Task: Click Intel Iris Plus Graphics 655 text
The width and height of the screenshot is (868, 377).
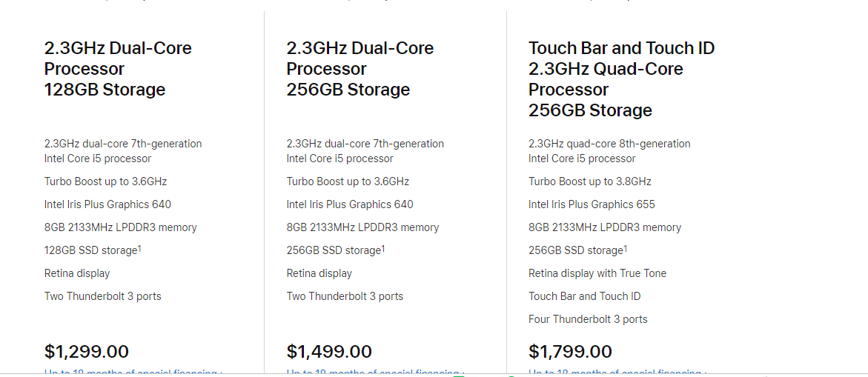Action: click(x=592, y=204)
